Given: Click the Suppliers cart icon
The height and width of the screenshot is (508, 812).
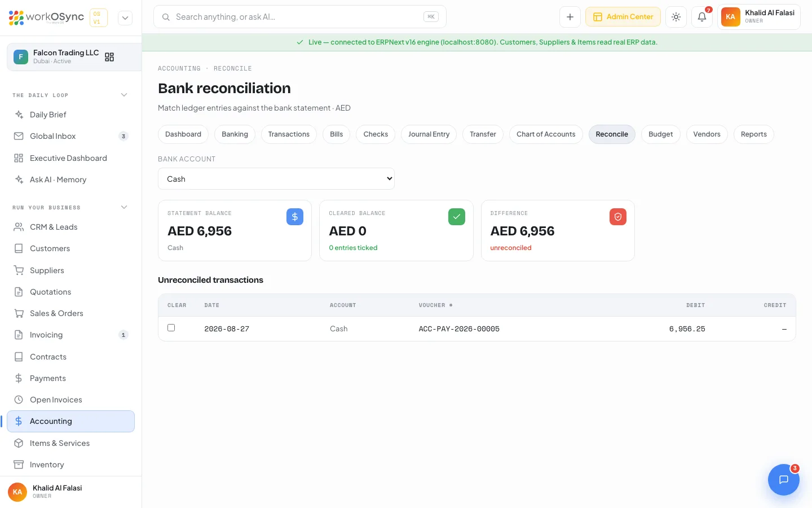Looking at the screenshot, I should click(x=19, y=270).
